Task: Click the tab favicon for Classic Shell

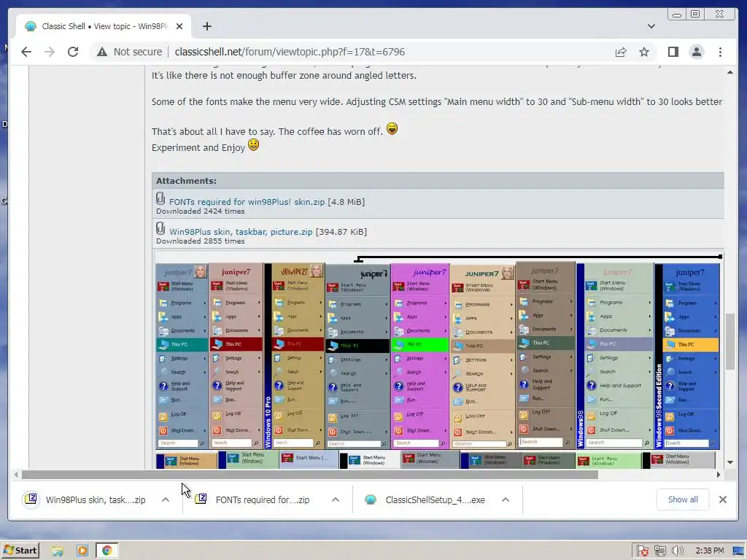Action: [31, 26]
